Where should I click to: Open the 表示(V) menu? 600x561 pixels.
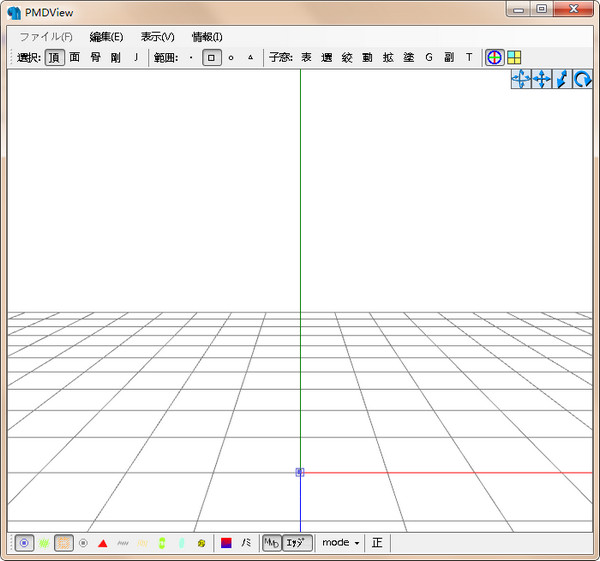point(157,36)
